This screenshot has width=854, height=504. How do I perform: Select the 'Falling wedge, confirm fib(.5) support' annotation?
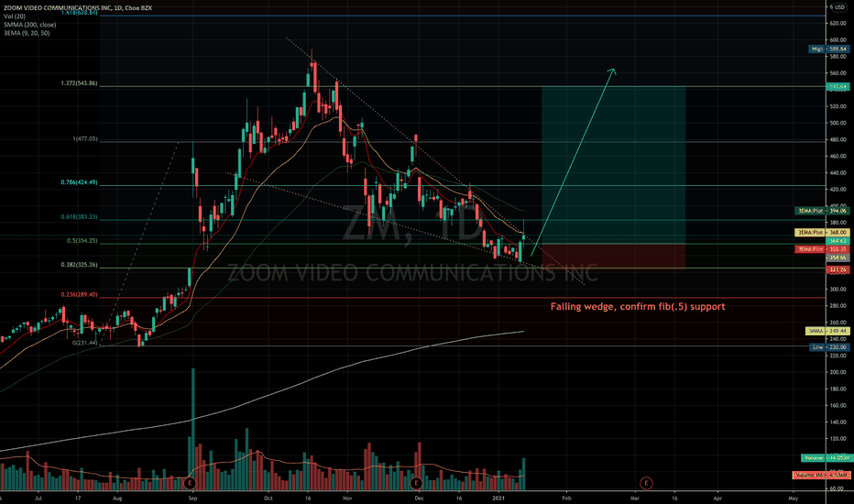point(637,306)
